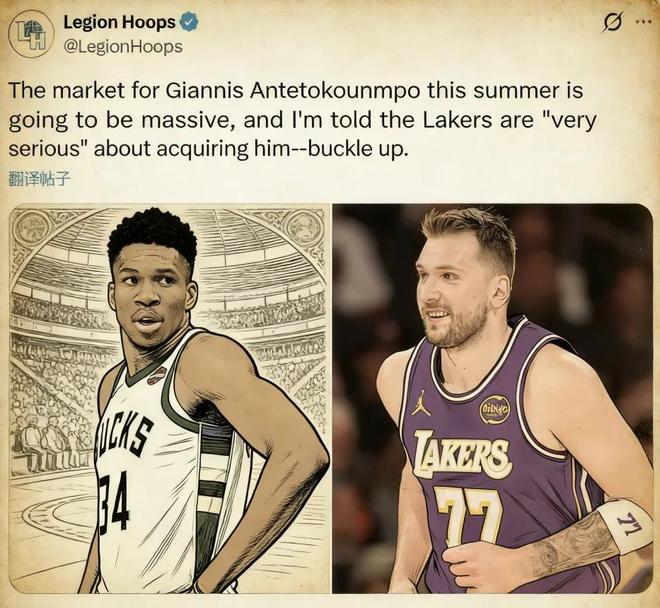Viewport: 660px width, 608px height.
Task: Click the sponsor patch on purple jersey
Action: pyautogui.click(x=495, y=409)
